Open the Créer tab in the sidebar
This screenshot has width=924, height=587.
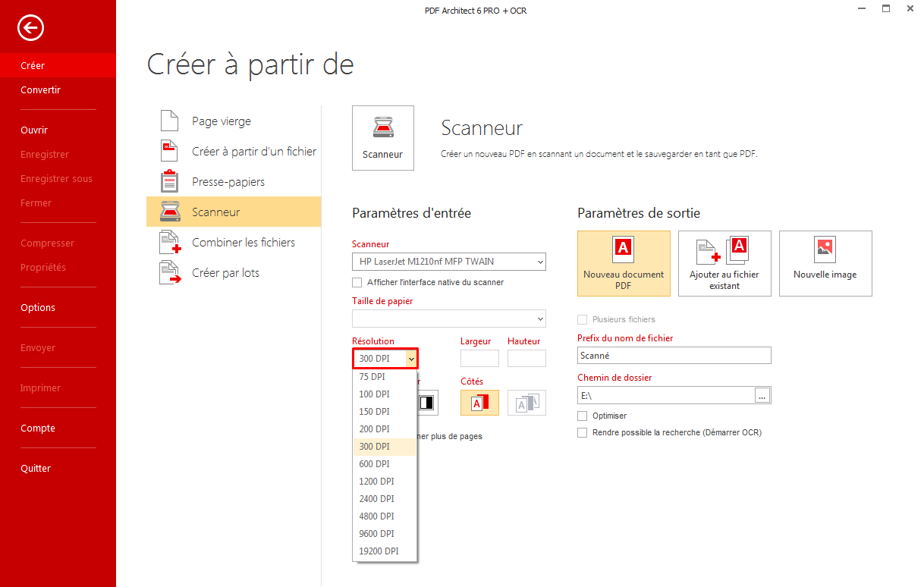tap(58, 66)
